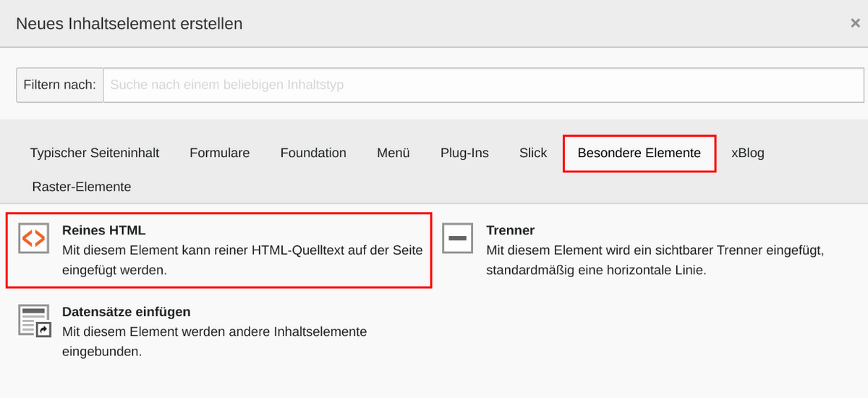This screenshot has width=868, height=398.
Task: Click the Datensätze einfügen icon
Action: (33, 321)
